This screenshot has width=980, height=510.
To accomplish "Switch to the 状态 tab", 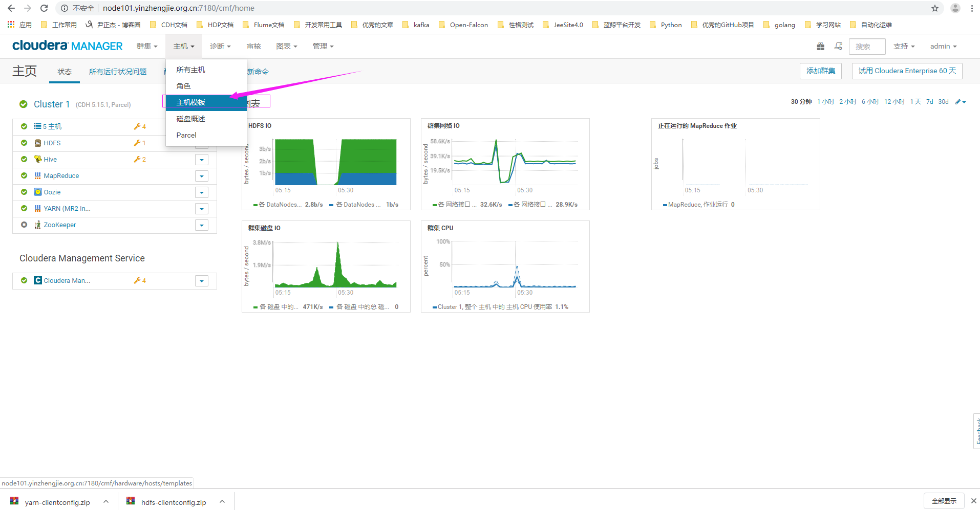I will click(65, 72).
